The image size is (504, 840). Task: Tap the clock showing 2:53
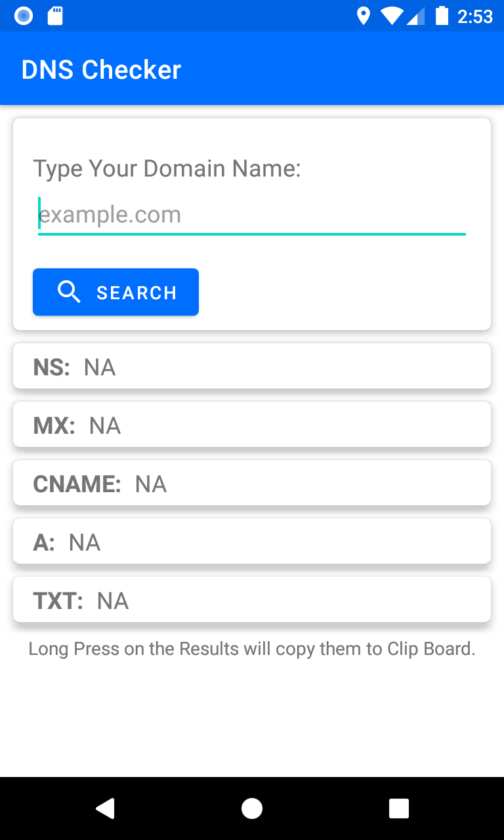(475, 16)
